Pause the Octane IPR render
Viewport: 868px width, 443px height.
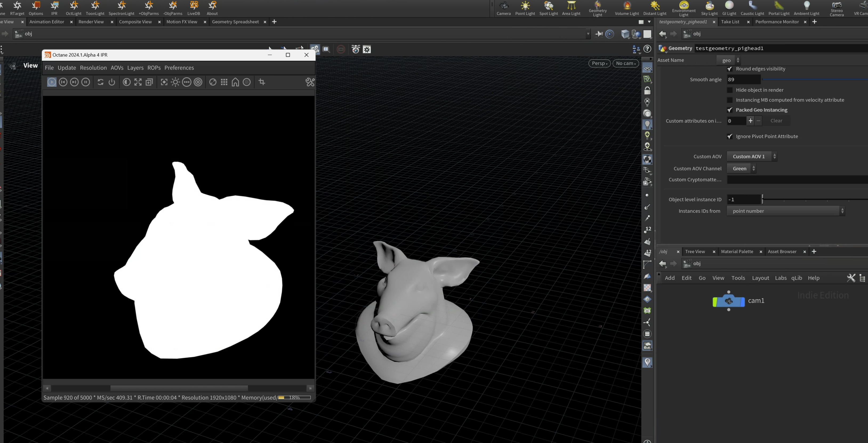pyautogui.click(x=86, y=82)
